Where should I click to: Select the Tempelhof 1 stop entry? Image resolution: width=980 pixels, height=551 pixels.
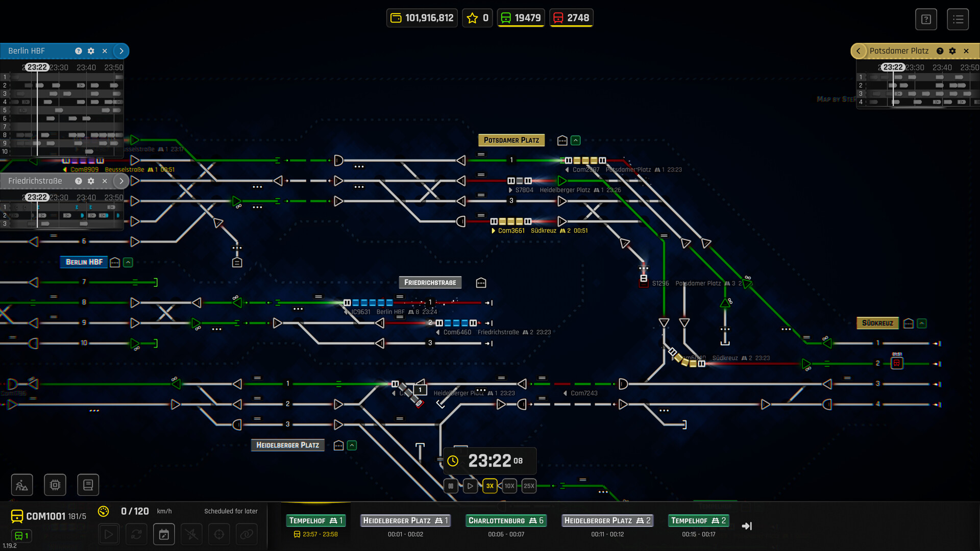click(x=315, y=520)
